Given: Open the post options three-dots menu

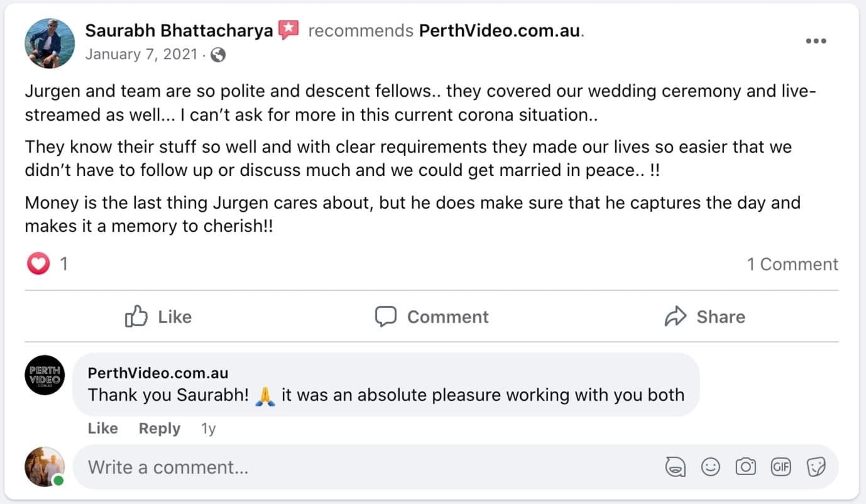Looking at the screenshot, I should coord(816,41).
